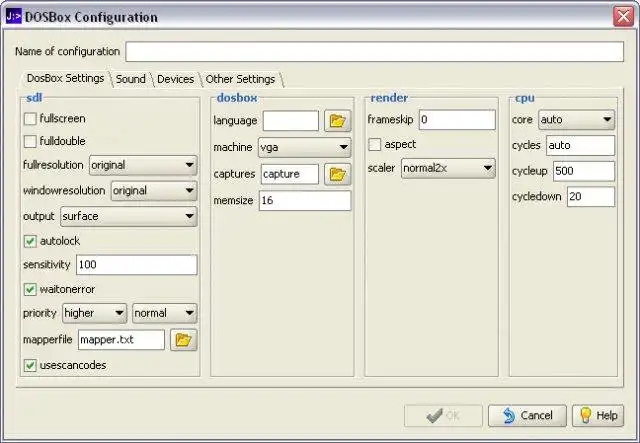Open the output dropdown showing surface
Image resolution: width=640 pixels, height=443 pixels.
click(129, 216)
